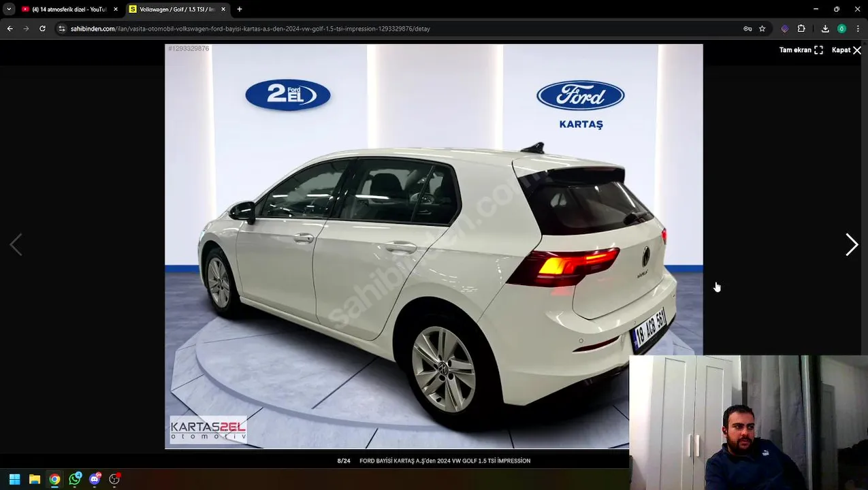The width and height of the screenshot is (868, 490).
Task: Open the Windows Start menu
Action: [x=14, y=479]
